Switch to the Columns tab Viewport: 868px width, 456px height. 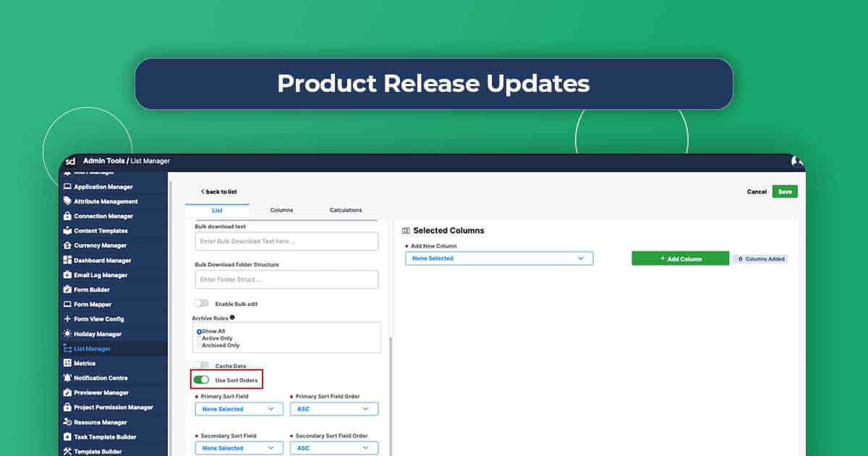point(281,210)
